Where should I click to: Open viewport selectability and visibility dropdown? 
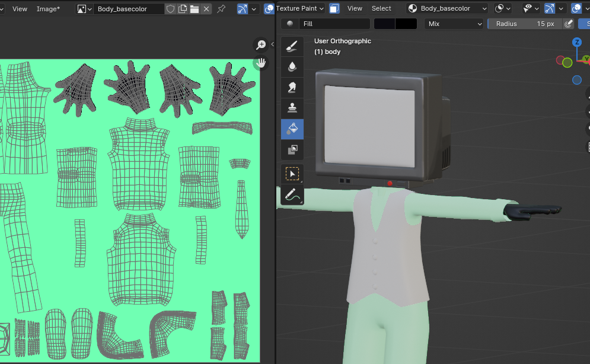click(531, 8)
